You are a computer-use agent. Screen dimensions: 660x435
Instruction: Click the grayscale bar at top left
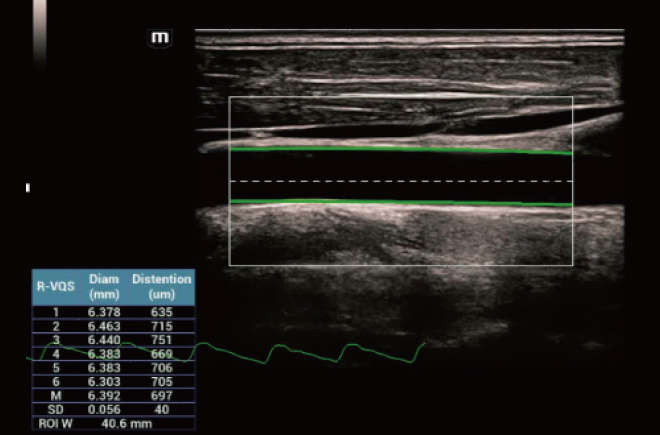tap(39, 30)
